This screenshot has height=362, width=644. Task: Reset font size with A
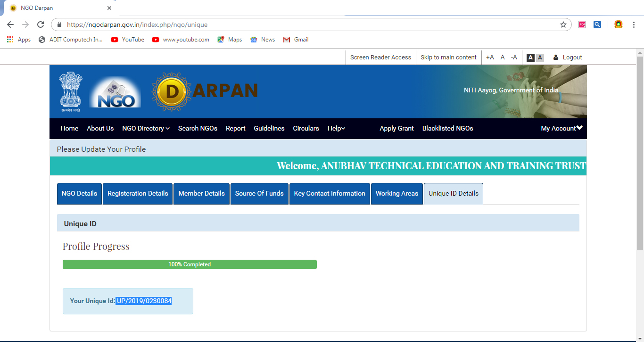point(503,58)
